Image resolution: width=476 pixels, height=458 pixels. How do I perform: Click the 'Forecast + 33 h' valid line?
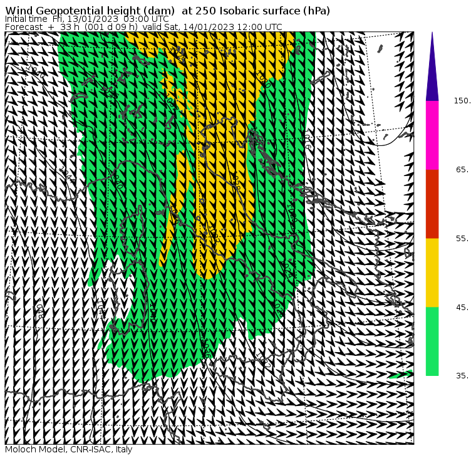(x=143, y=27)
